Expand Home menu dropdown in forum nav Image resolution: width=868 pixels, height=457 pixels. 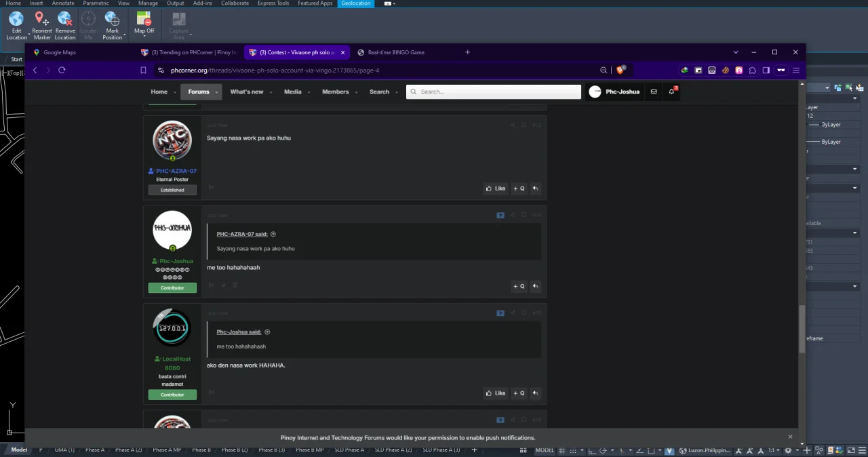(x=175, y=92)
